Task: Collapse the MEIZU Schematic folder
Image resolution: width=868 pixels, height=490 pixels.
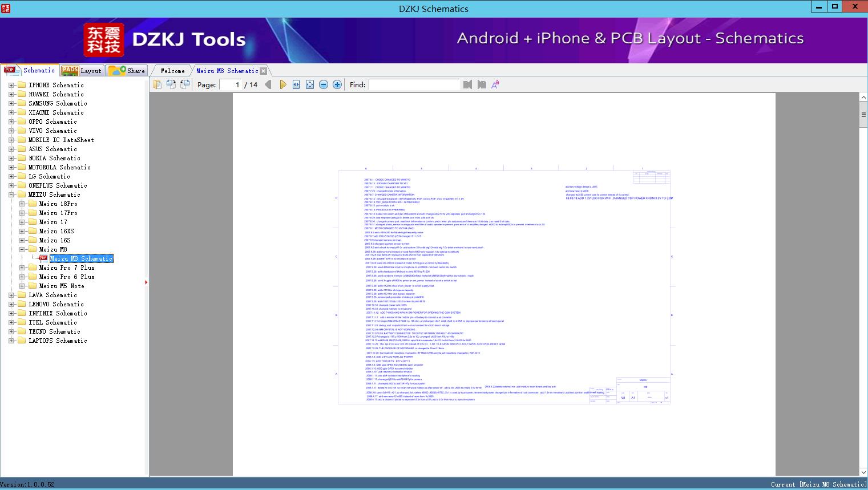Action: click(11, 195)
